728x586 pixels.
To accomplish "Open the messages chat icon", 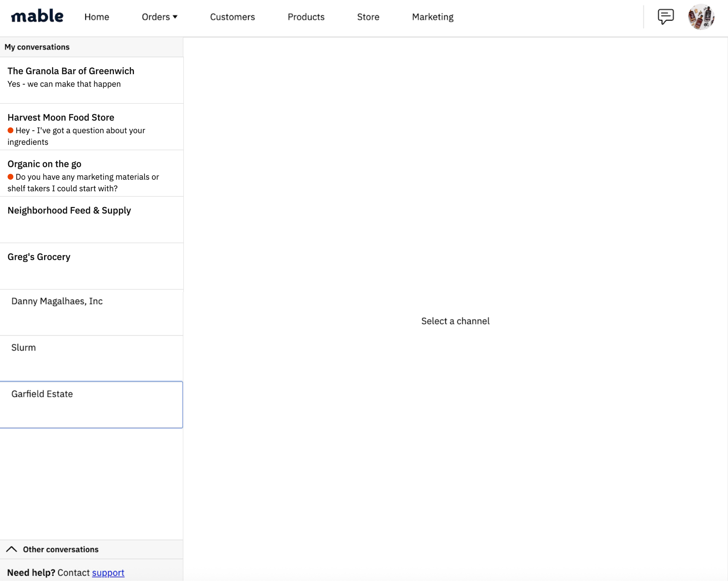I will click(665, 16).
